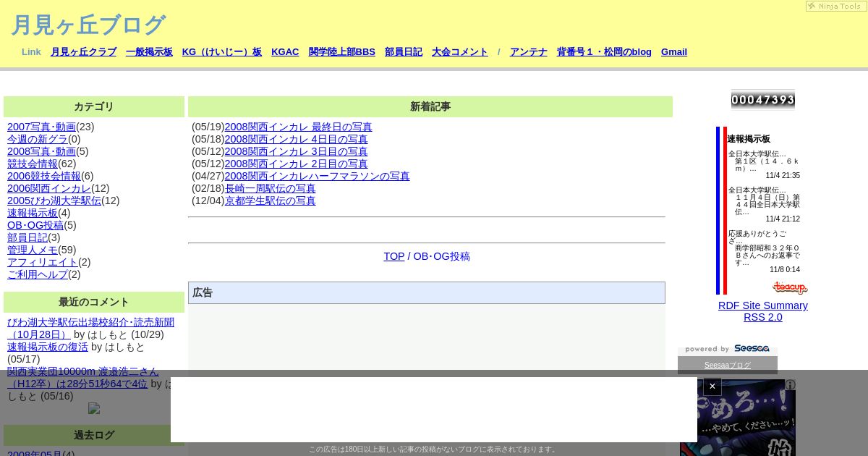
Task: Click the Seesaaブログ button
Action: point(728,365)
